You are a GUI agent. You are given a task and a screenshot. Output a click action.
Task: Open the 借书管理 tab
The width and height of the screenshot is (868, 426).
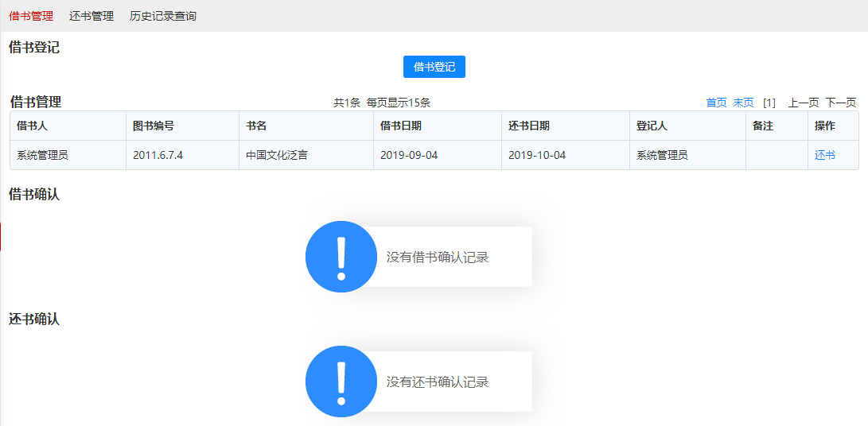[x=31, y=16]
